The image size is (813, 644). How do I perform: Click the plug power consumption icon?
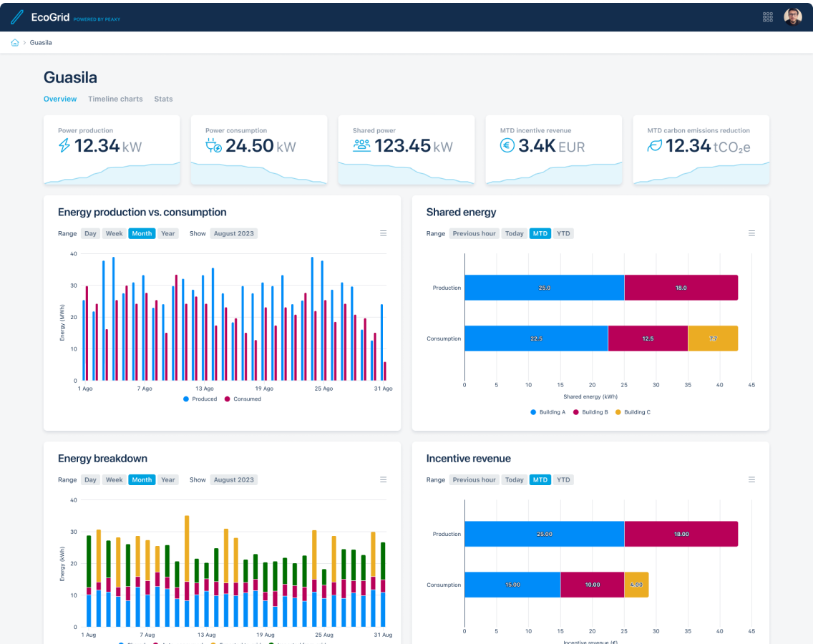click(x=213, y=146)
